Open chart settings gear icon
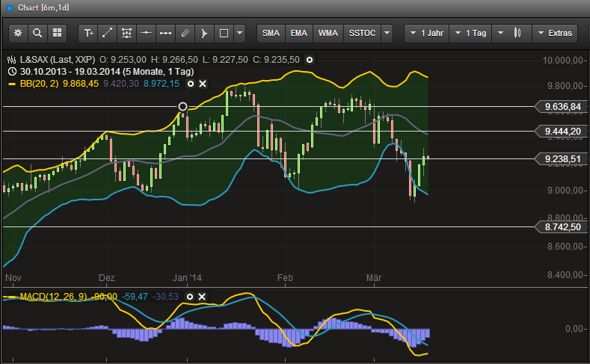 point(18,33)
